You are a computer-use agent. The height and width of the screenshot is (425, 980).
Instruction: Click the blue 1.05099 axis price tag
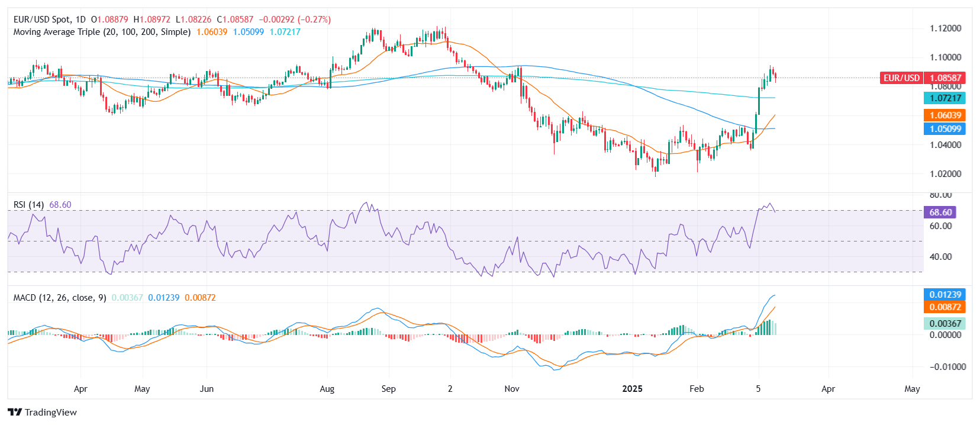(x=944, y=129)
